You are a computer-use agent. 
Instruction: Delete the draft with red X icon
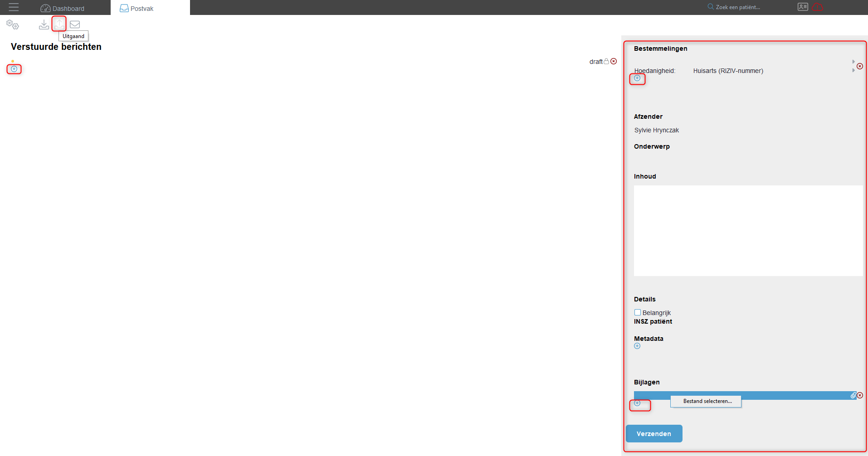point(614,61)
